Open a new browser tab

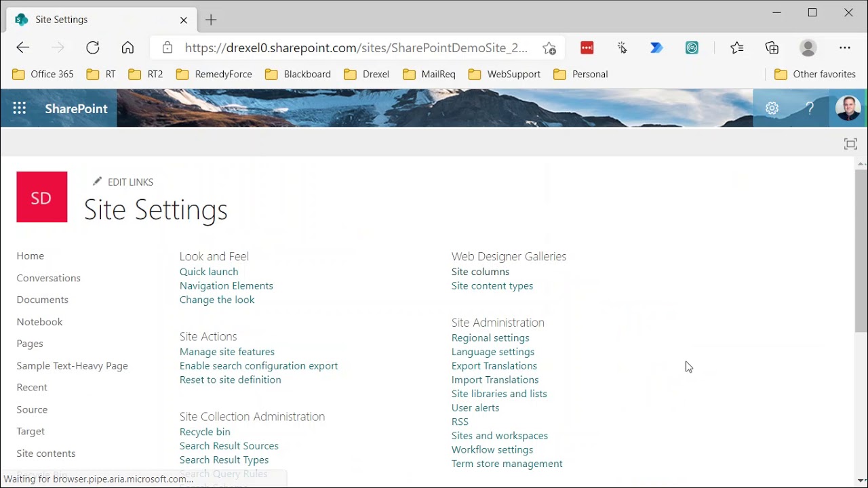211,20
